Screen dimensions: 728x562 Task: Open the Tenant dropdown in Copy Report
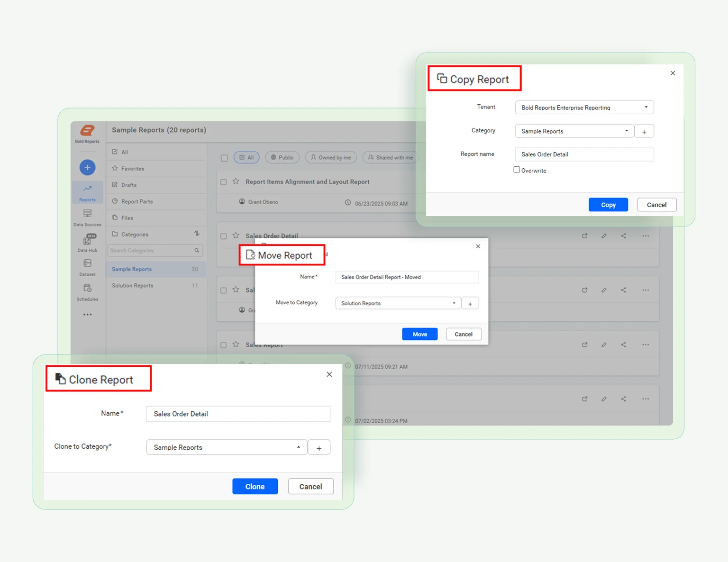pyautogui.click(x=646, y=107)
